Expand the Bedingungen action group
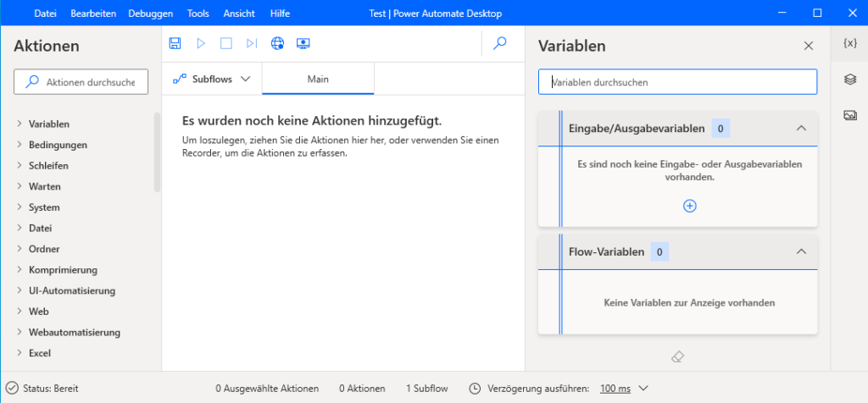868x403 pixels. [x=20, y=145]
